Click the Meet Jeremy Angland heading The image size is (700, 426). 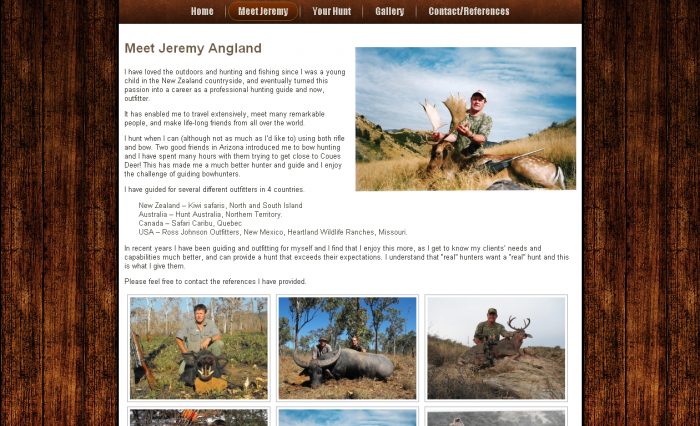click(x=193, y=48)
